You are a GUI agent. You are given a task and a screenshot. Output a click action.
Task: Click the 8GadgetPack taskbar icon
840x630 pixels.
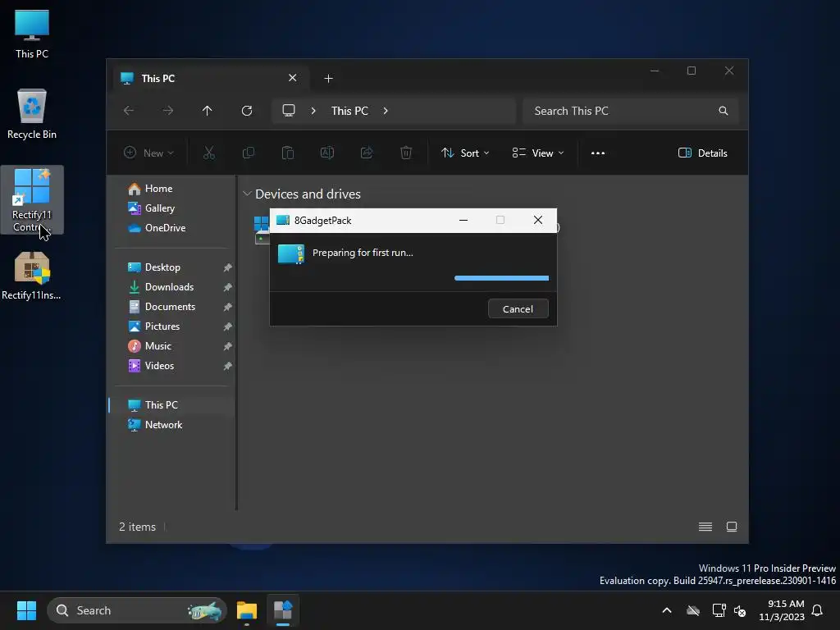coord(283,610)
